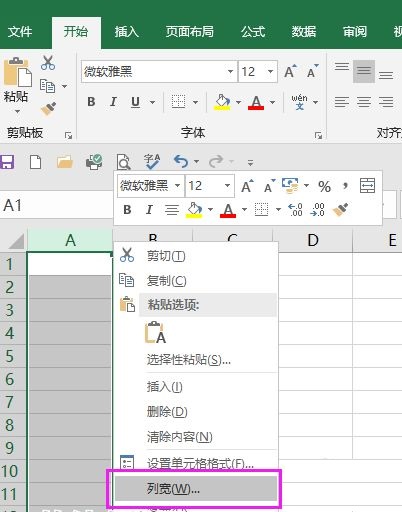Screen dimensions: 402x512
Task: Expand the ribbon Copy dropdown arrow
Action: tap(64, 86)
